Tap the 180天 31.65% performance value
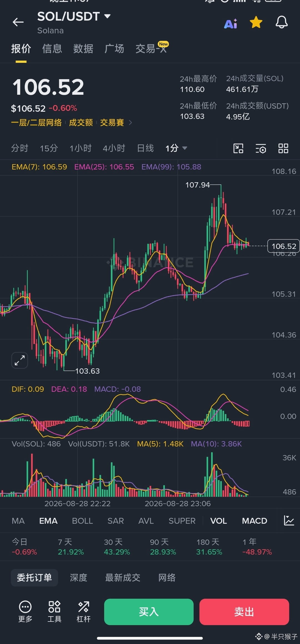Screen dimensions: 300x644 pos(209,552)
